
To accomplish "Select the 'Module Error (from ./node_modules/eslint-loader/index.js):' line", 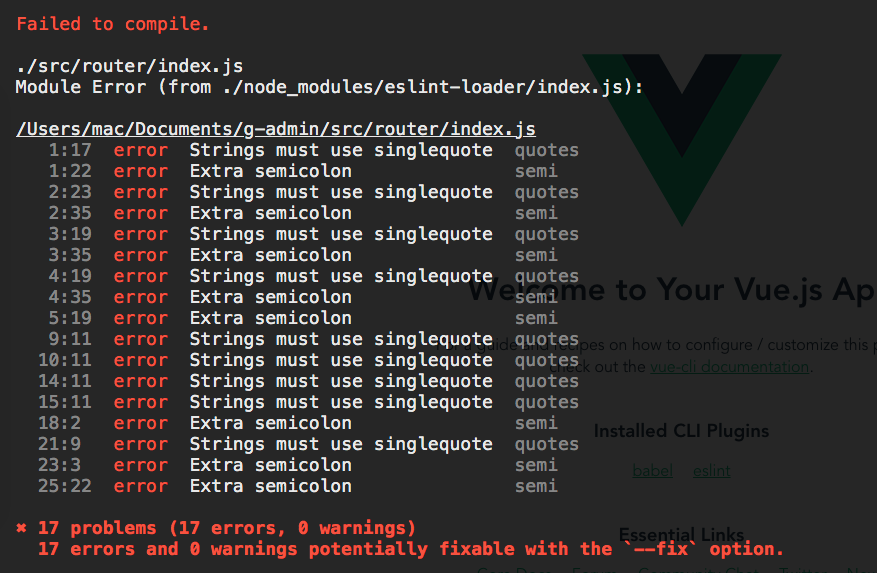I will click(x=329, y=87).
